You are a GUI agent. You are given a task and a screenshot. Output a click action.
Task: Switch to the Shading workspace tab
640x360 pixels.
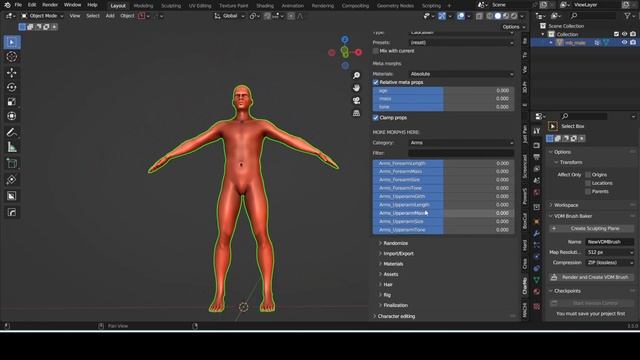pos(265,6)
